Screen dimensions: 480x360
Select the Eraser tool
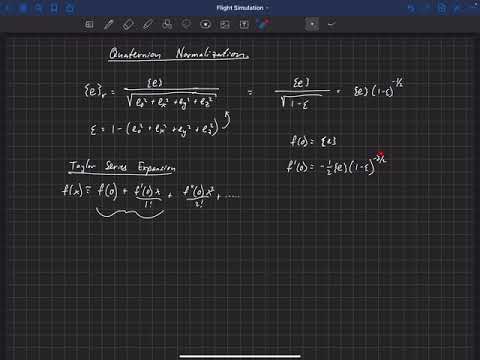click(x=128, y=24)
